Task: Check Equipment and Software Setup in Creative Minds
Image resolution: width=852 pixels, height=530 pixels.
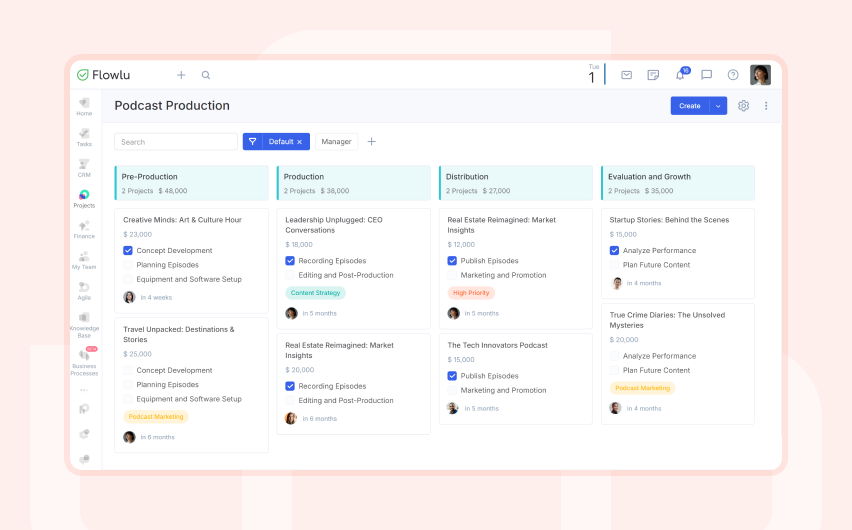Action: tap(128, 279)
